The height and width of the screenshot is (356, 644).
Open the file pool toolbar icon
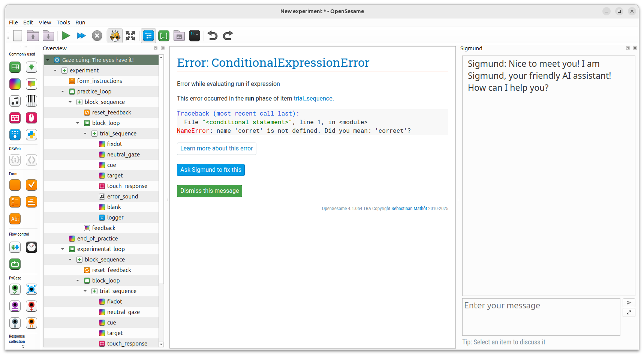(179, 36)
